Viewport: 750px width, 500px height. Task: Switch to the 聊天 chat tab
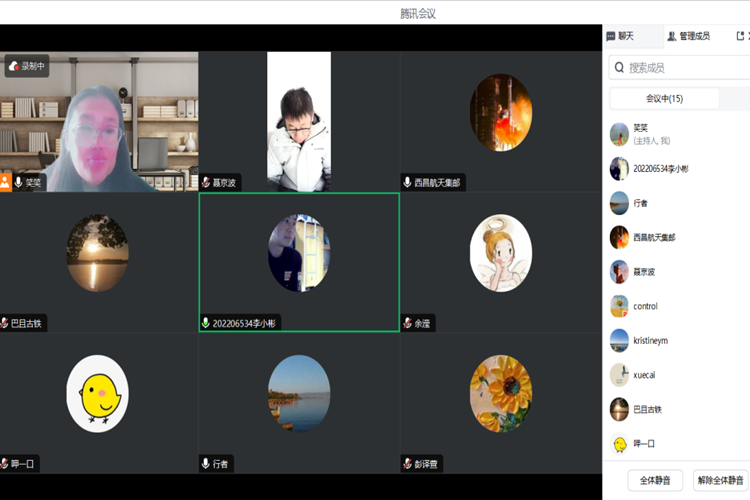pos(620,36)
